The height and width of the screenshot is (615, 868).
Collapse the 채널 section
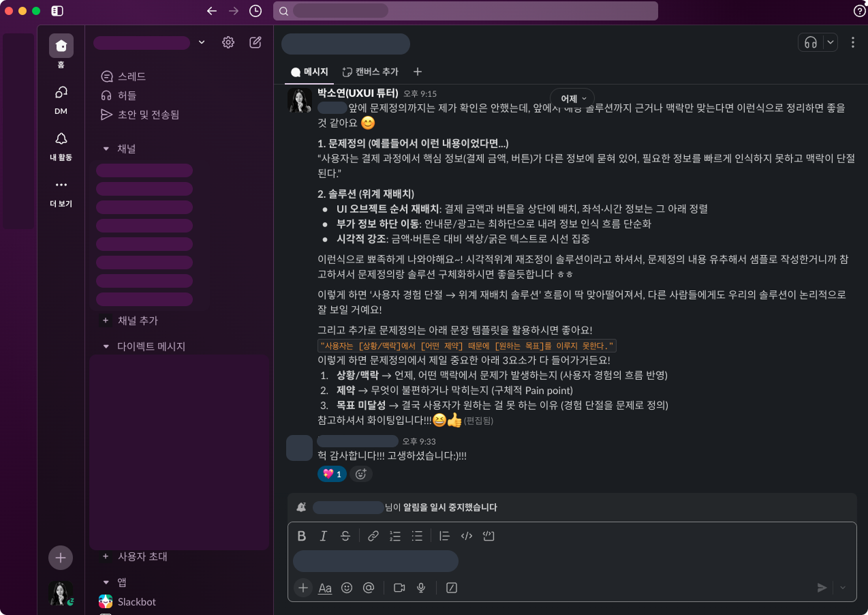106,148
